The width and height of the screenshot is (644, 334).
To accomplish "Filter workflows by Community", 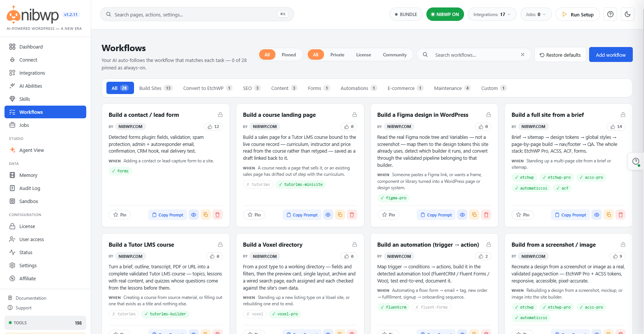I will [395, 54].
